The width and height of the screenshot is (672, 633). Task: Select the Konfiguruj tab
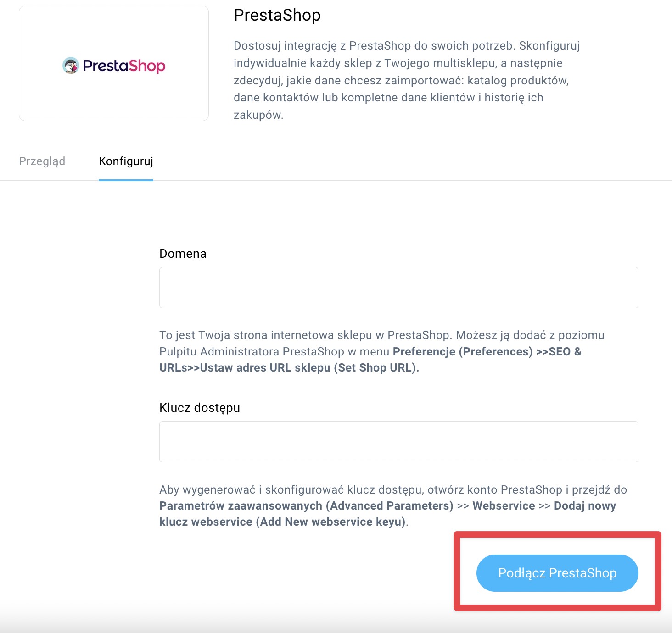point(126,161)
